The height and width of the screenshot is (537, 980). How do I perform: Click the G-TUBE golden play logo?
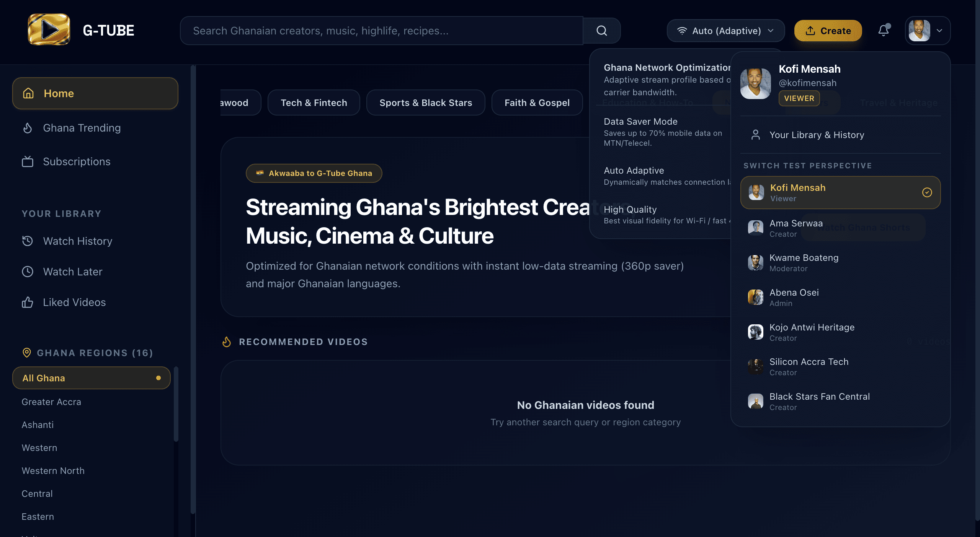[x=49, y=30]
